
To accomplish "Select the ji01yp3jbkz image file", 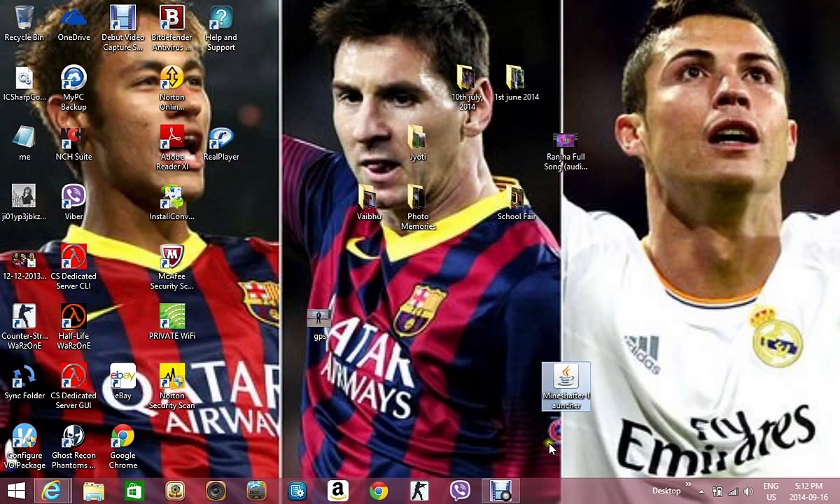I will pos(24,203).
